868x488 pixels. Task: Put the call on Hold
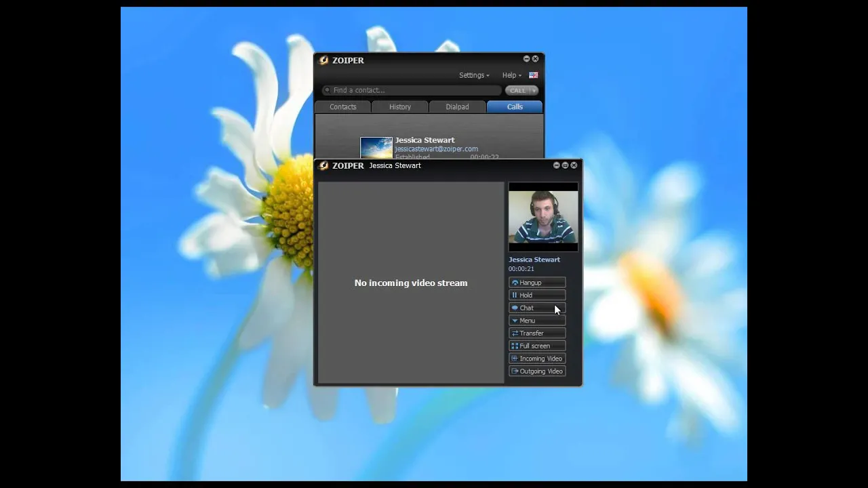click(537, 296)
